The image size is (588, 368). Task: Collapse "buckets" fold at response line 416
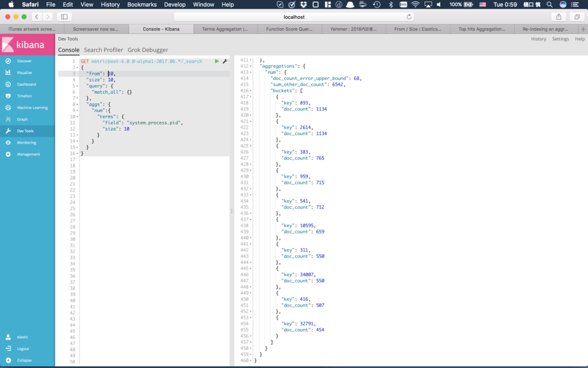[x=250, y=90]
